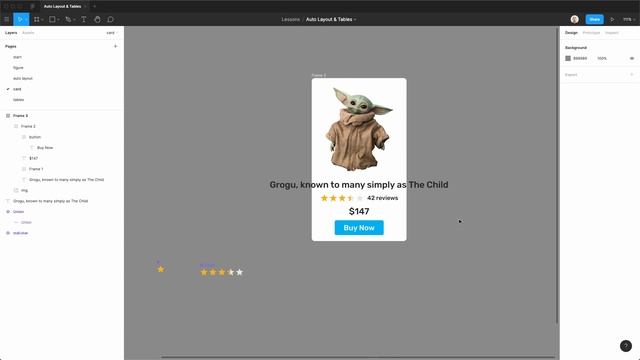Click the canvas horizontal scrollbar
This screenshot has height=360, width=640.
pyautogui.click(x=358, y=357)
